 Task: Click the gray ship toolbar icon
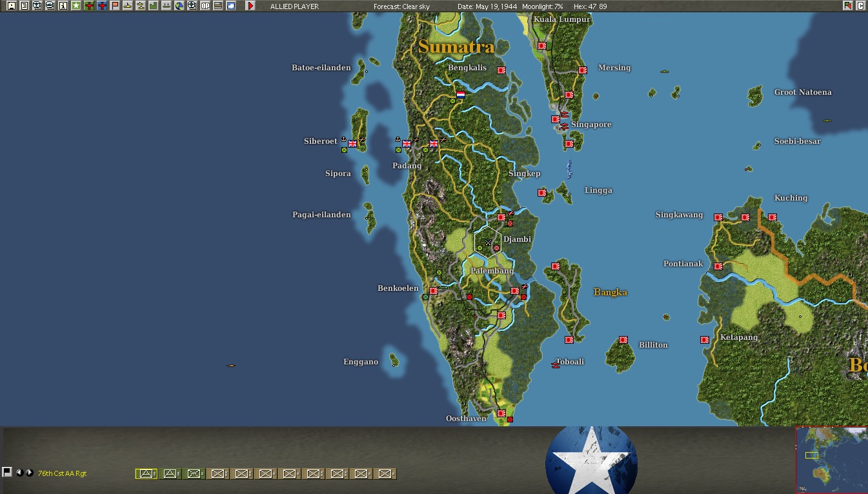pos(167,6)
